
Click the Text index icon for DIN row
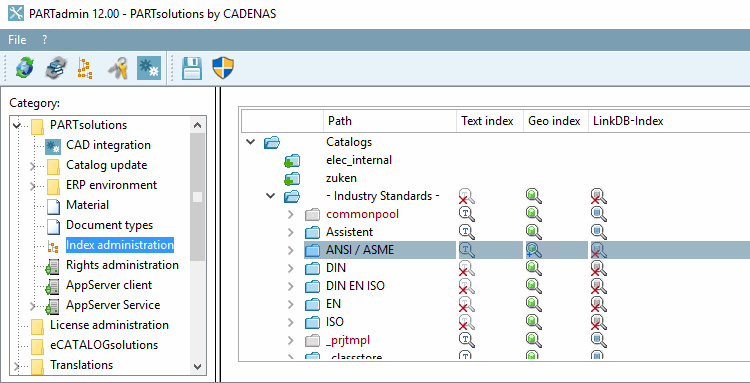[466, 268]
